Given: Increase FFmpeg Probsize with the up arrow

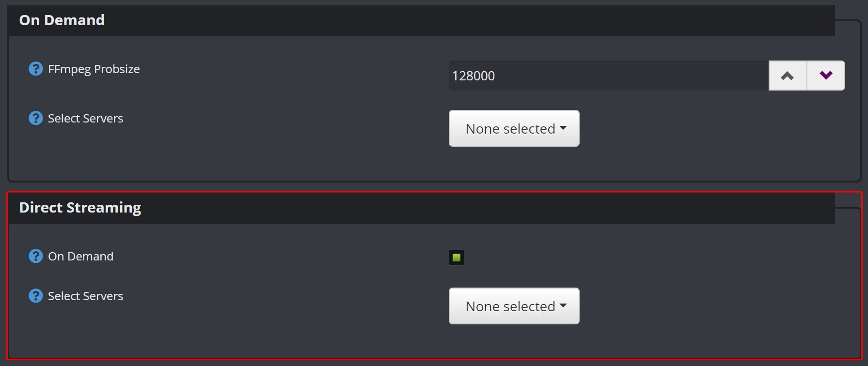Looking at the screenshot, I should coord(788,76).
